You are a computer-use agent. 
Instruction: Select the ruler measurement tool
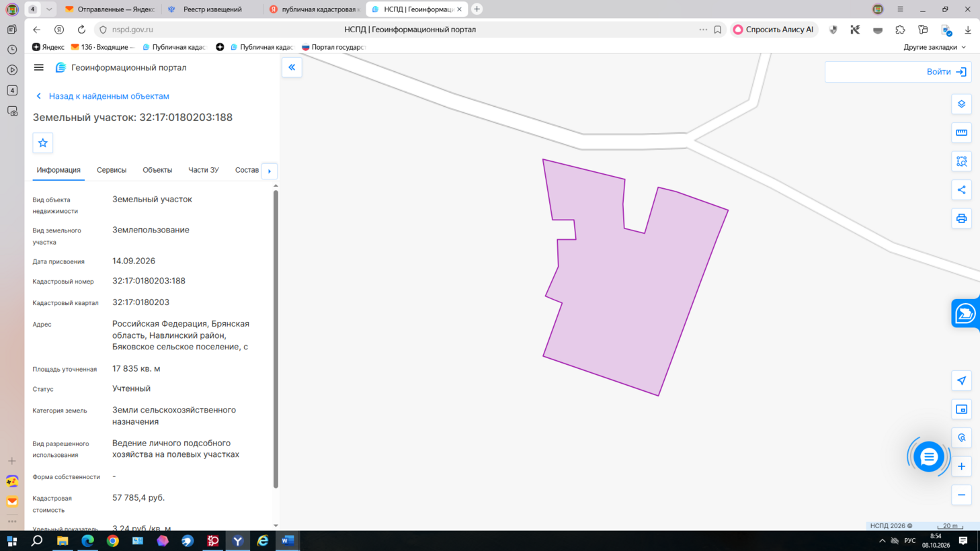(x=961, y=133)
